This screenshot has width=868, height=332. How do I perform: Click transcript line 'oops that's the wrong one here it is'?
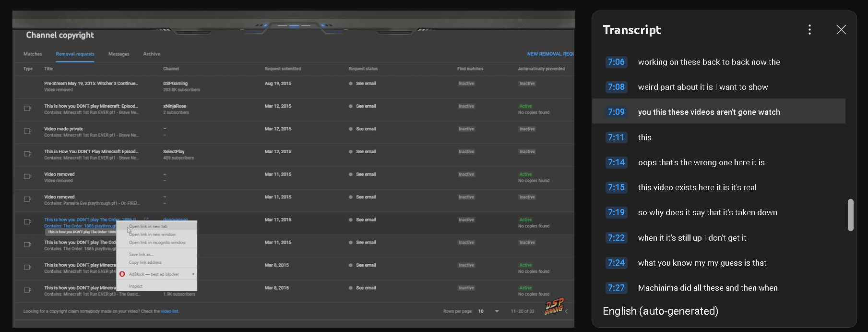tap(701, 162)
